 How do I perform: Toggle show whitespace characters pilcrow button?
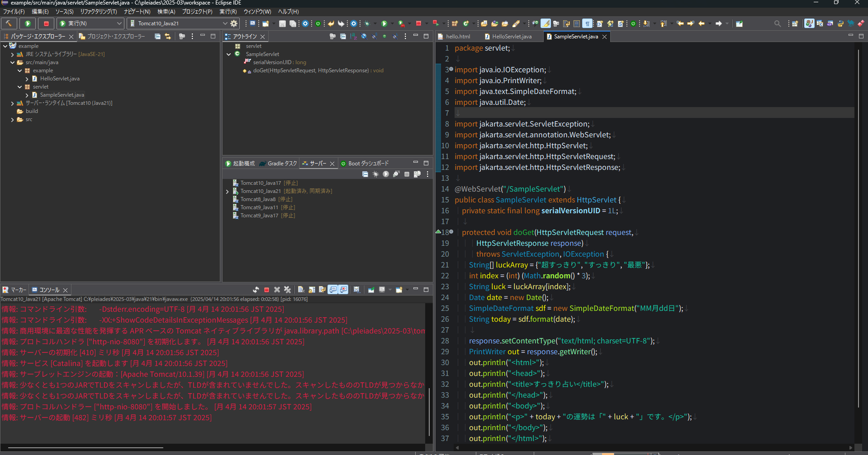click(x=587, y=23)
